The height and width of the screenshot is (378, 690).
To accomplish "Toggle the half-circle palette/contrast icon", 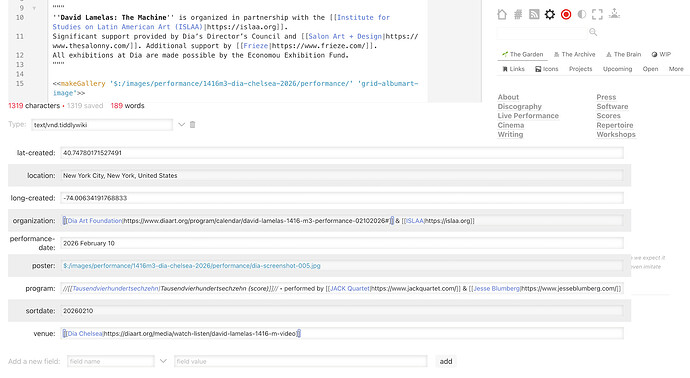I will [582, 15].
